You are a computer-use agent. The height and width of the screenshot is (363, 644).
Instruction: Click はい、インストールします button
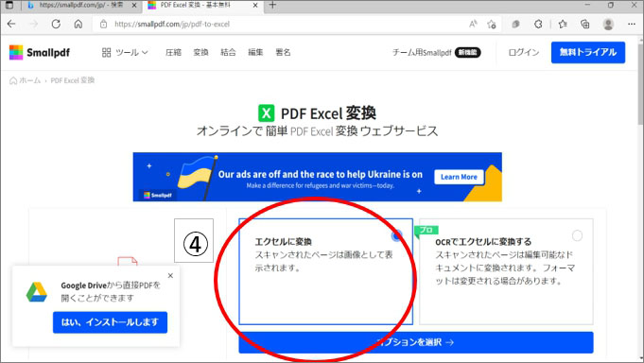coord(110,322)
